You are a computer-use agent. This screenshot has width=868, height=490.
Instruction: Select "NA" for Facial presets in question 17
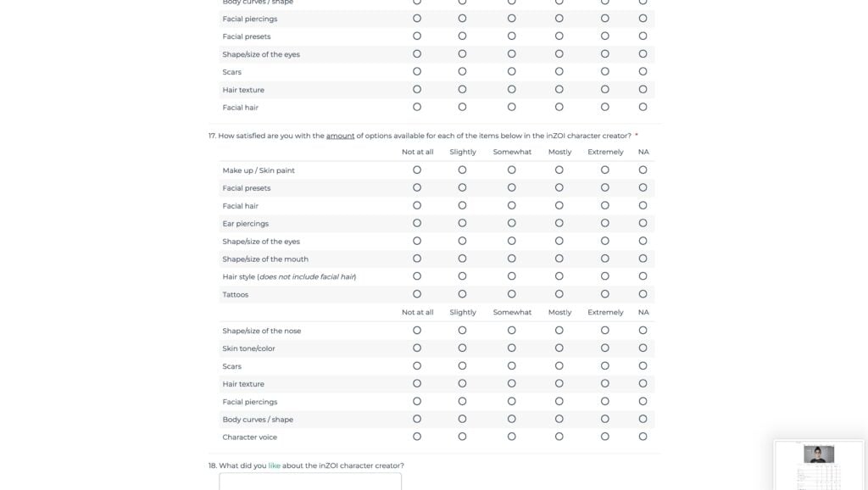643,187
